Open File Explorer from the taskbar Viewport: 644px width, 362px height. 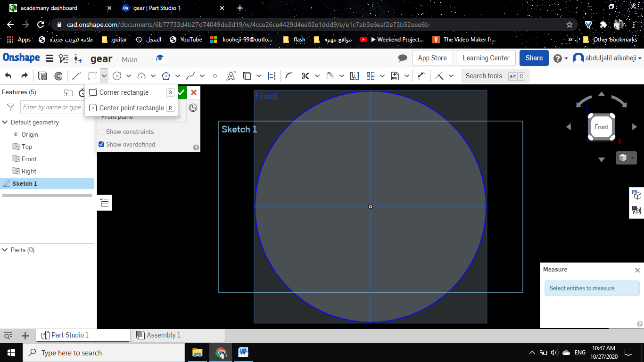197,353
